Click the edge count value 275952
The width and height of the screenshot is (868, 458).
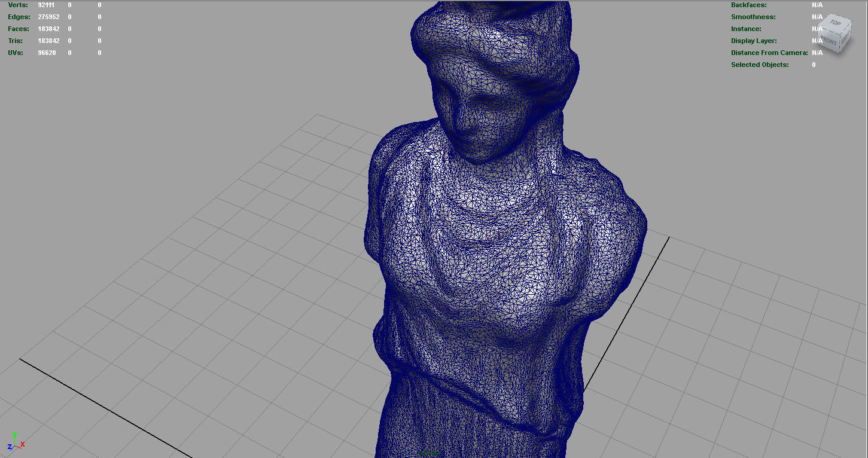pos(48,17)
